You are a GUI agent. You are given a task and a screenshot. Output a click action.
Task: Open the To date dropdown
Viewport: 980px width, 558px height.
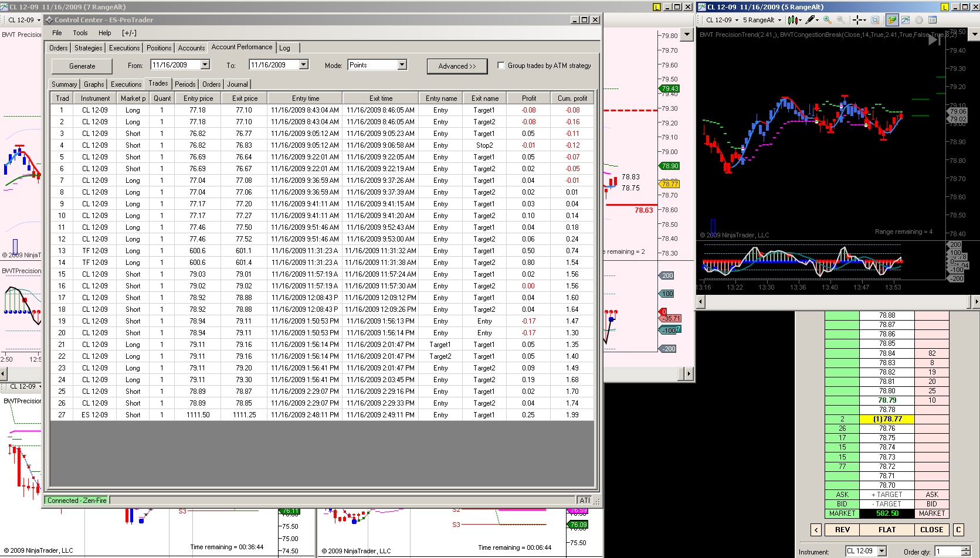pos(304,64)
